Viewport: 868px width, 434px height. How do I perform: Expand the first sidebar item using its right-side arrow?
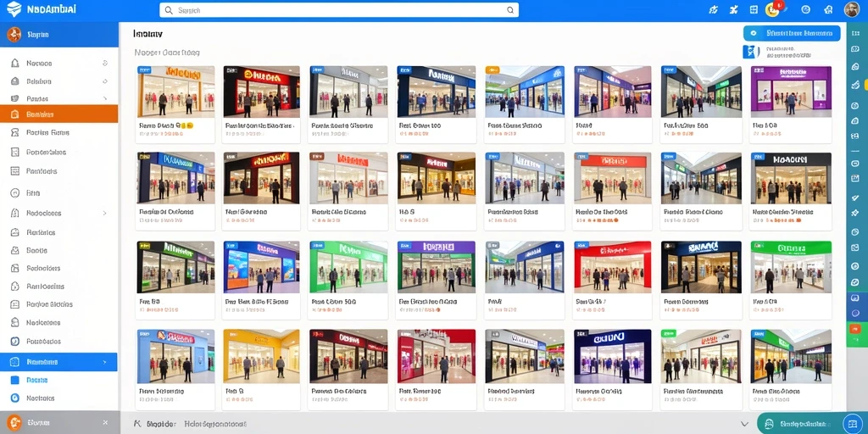pos(105,63)
